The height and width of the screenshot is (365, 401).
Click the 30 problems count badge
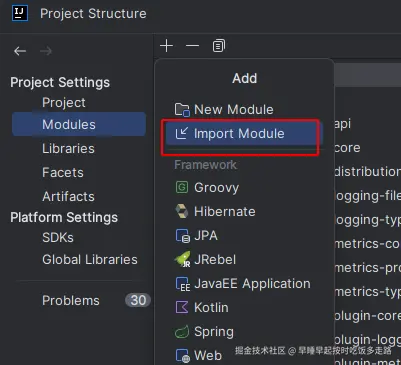tap(138, 300)
